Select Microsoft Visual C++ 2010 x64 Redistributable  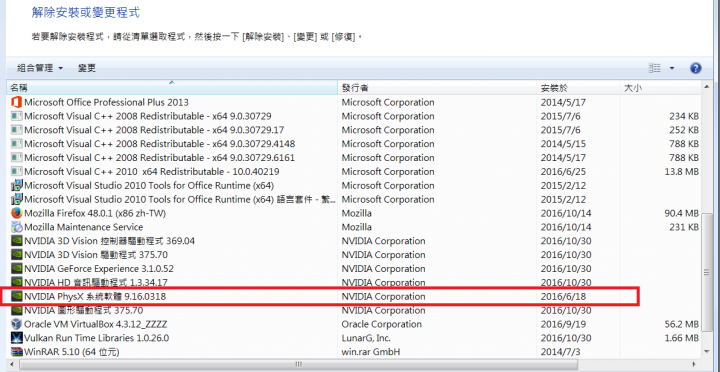pos(354,171)
